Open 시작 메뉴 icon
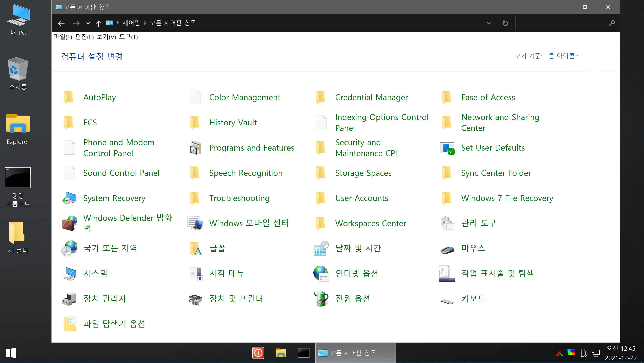644x363 pixels. pyautogui.click(x=196, y=274)
